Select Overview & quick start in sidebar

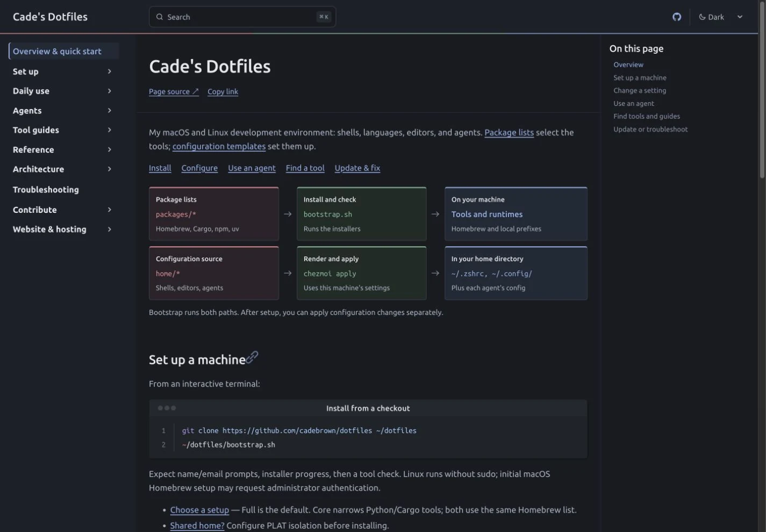point(63,51)
